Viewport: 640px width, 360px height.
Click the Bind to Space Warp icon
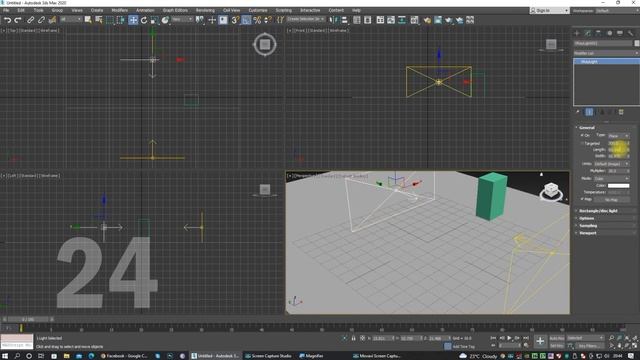coord(52,20)
